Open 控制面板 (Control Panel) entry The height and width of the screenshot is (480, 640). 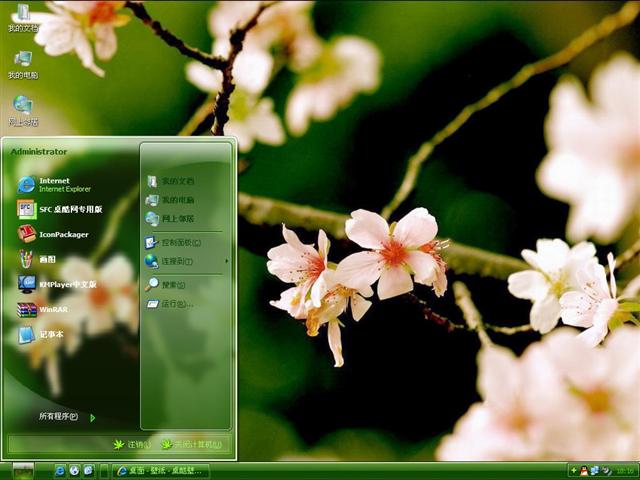click(x=173, y=242)
